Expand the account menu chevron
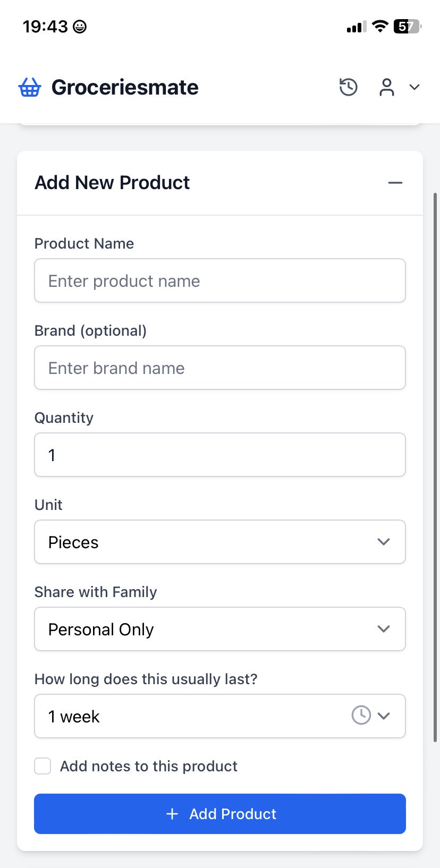Image resolution: width=440 pixels, height=868 pixels. pos(414,87)
